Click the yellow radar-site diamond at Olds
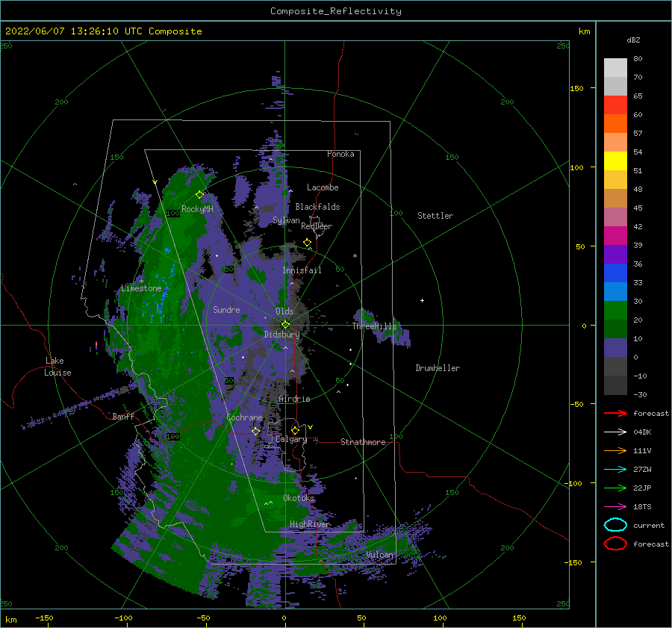This screenshot has width=672, height=628. pyautogui.click(x=285, y=325)
